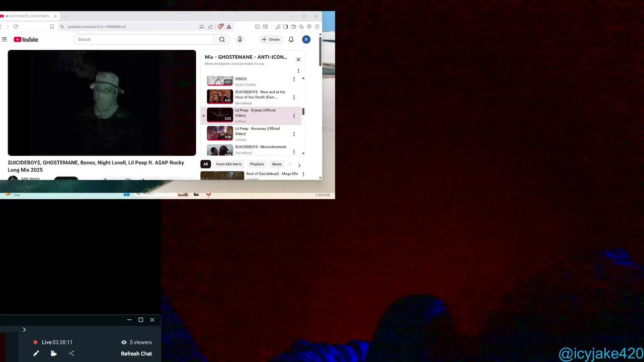Open the site settings icon beside the URL

(62, 27)
